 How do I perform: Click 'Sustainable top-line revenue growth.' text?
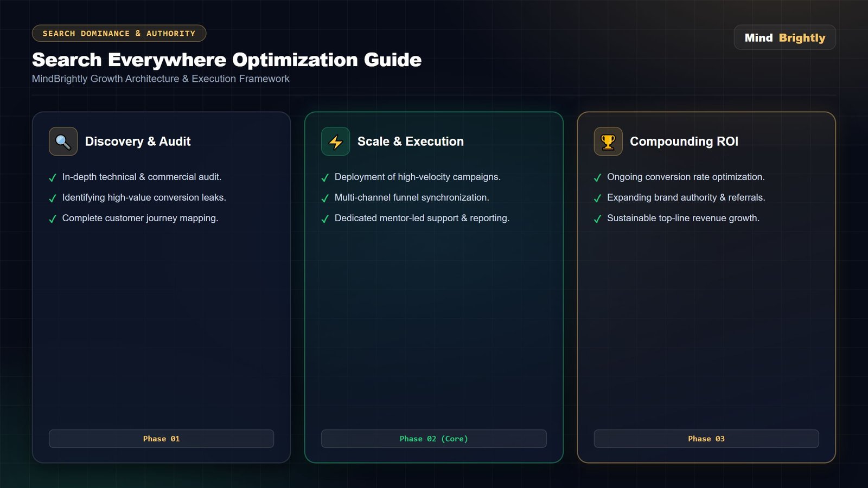[683, 218]
